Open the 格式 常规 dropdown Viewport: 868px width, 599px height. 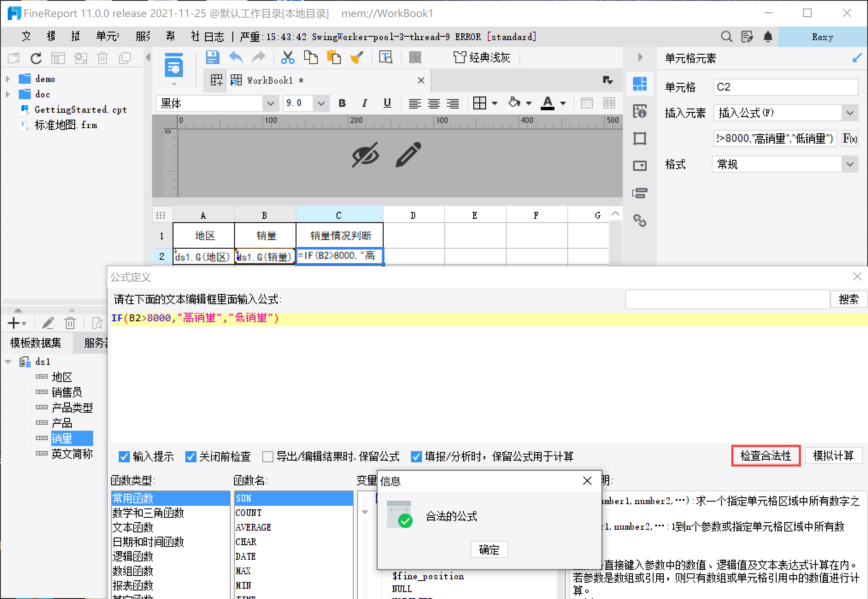pyautogui.click(x=850, y=164)
